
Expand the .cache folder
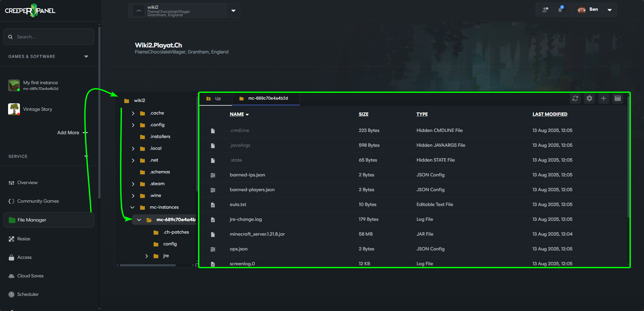[x=133, y=113]
